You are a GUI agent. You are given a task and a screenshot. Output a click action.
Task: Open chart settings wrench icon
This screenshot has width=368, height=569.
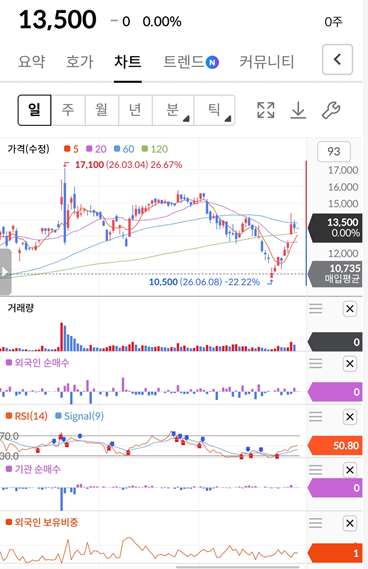(331, 110)
